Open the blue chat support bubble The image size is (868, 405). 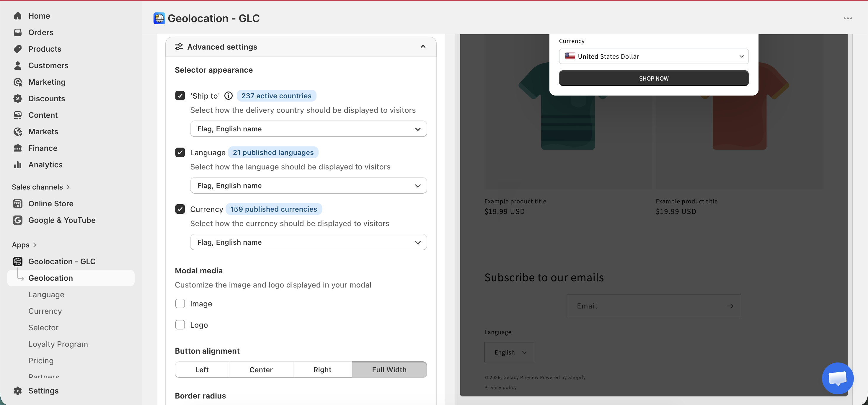coord(838,378)
